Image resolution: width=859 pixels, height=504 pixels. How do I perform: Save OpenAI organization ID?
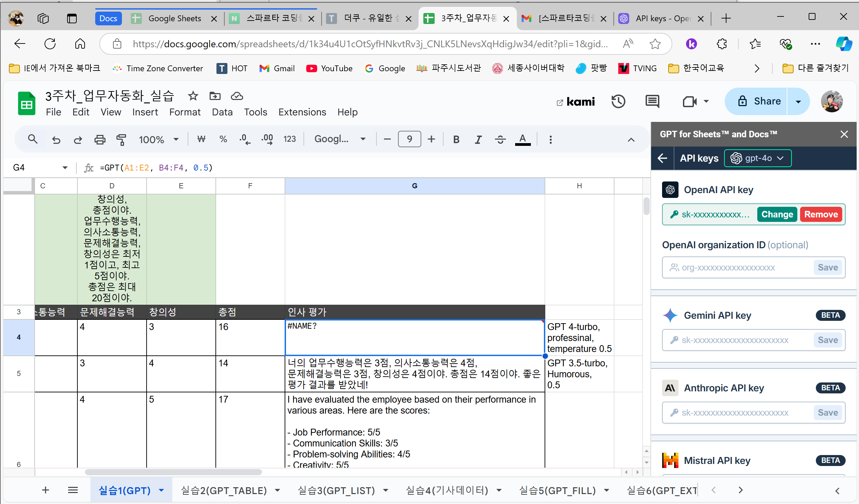[827, 267]
